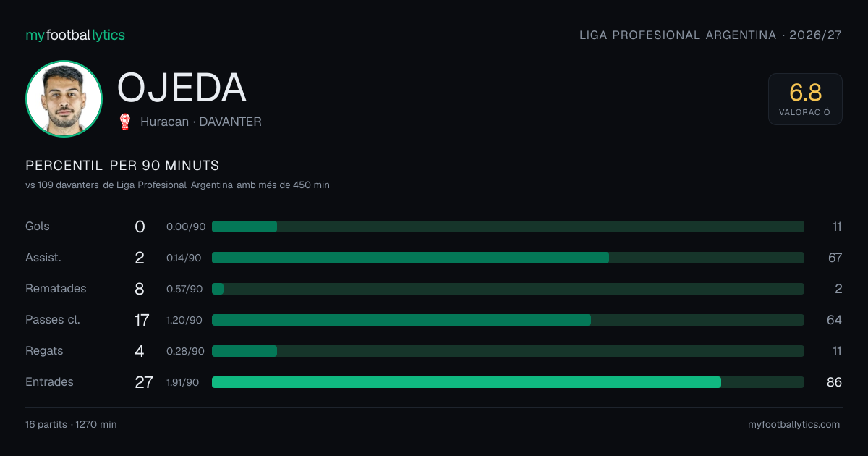Click the Entrades percentile value 86
868x456 pixels.
pos(834,382)
